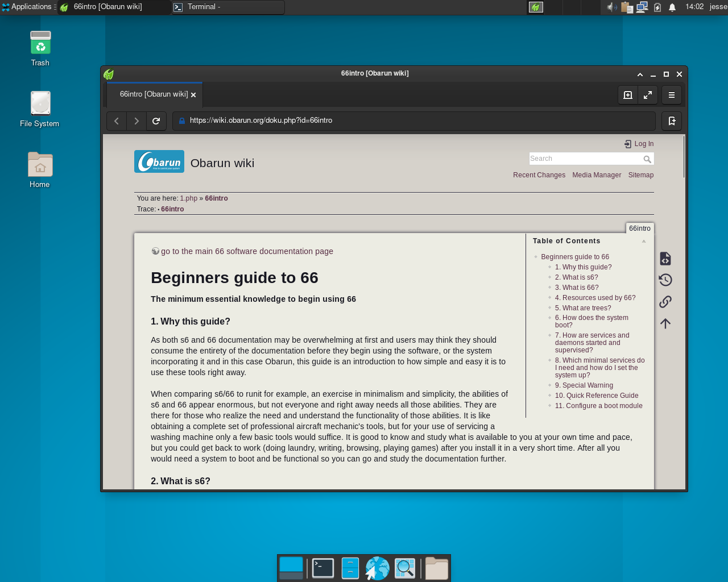Go forward in browser history
The width and height of the screenshot is (728, 582).
(x=136, y=121)
